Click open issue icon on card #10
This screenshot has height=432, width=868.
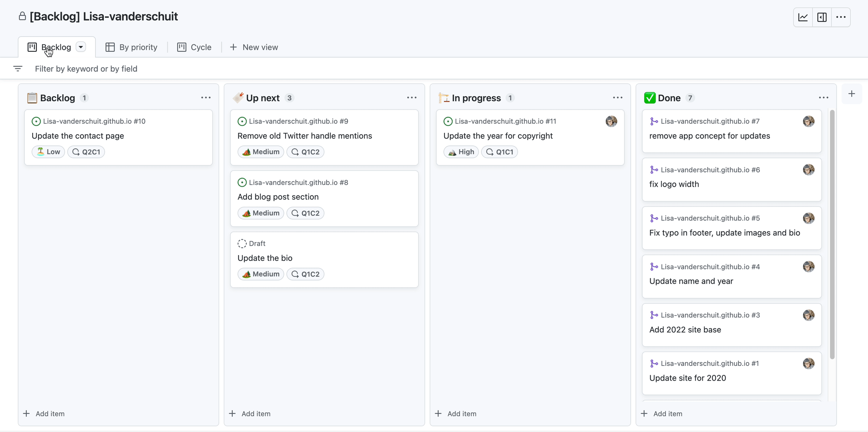36,121
